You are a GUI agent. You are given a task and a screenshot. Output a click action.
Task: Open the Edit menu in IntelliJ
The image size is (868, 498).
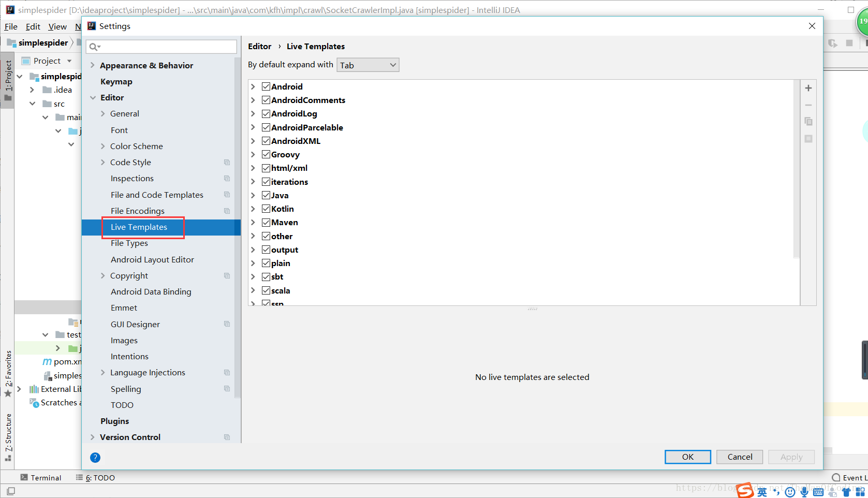pyautogui.click(x=33, y=27)
